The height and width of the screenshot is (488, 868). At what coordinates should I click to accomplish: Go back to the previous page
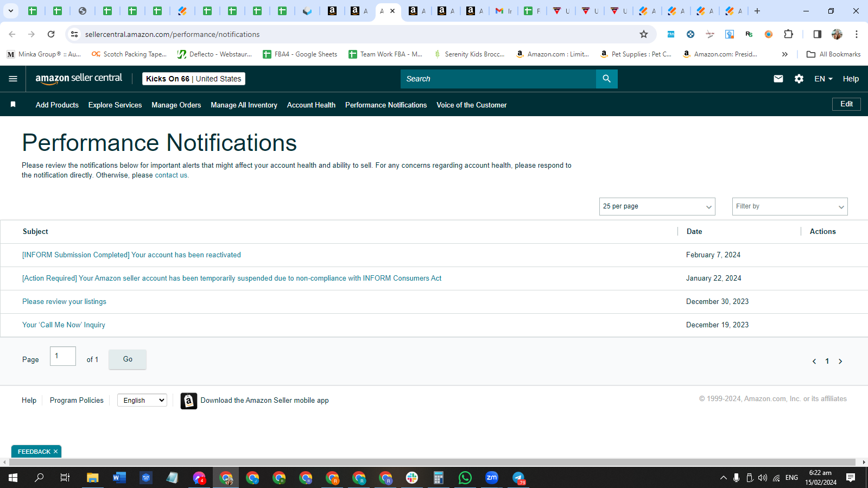[12, 34]
